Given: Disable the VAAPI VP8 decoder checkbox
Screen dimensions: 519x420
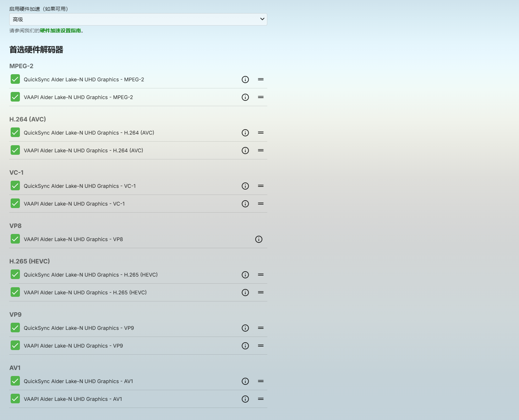Looking at the screenshot, I should pos(15,239).
